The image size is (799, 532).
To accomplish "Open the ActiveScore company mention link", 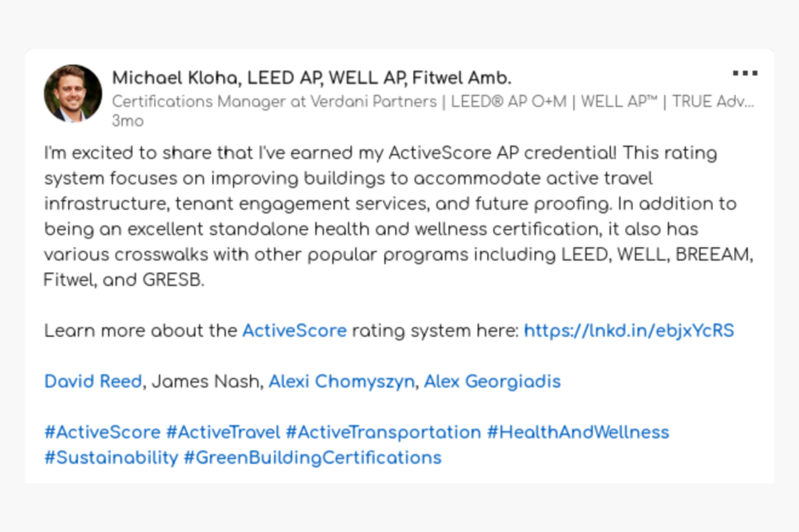I will tap(294, 331).
